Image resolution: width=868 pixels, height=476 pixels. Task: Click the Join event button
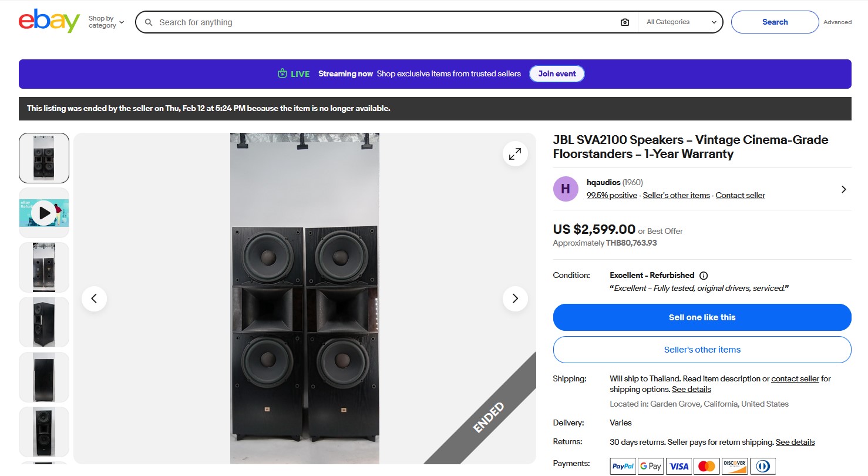[557, 74]
